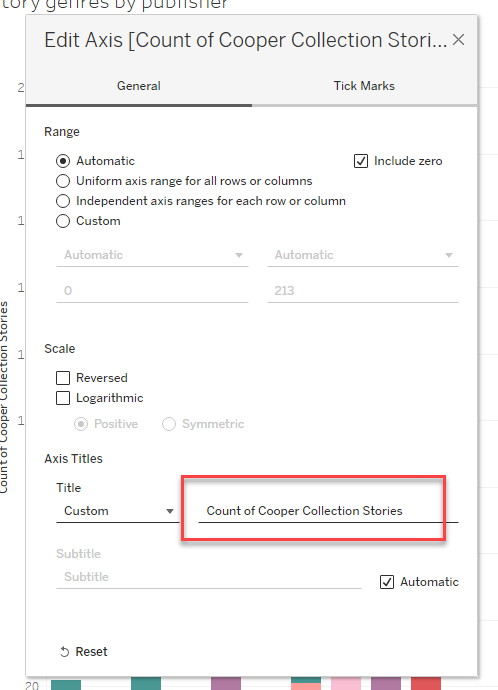Viewport: 498px width, 690px height.
Task: Select the Symmetric logarithmic radio option
Action: coord(169,424)
